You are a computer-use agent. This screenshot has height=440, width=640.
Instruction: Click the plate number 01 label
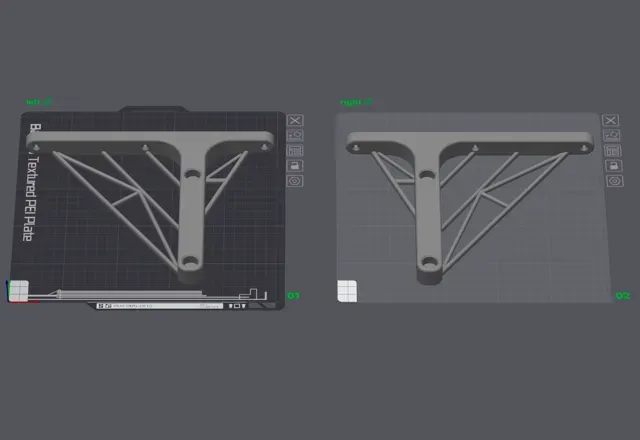click(x=293, y=296)
